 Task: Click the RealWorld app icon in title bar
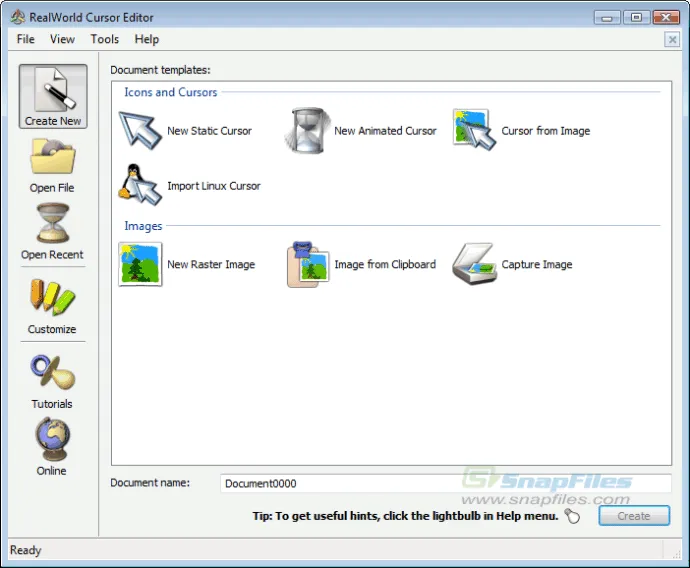pyautogui.click(x=18, y=17)
